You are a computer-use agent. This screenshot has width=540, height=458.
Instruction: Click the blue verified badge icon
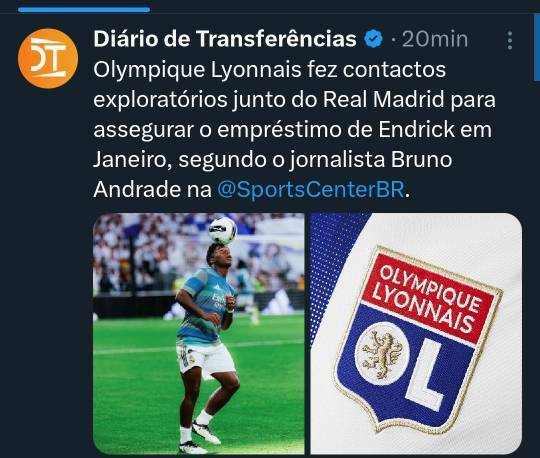coord(373,39)
